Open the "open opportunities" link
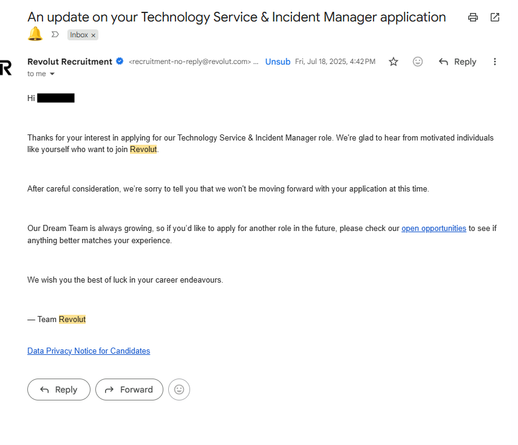 coord(433,228)
